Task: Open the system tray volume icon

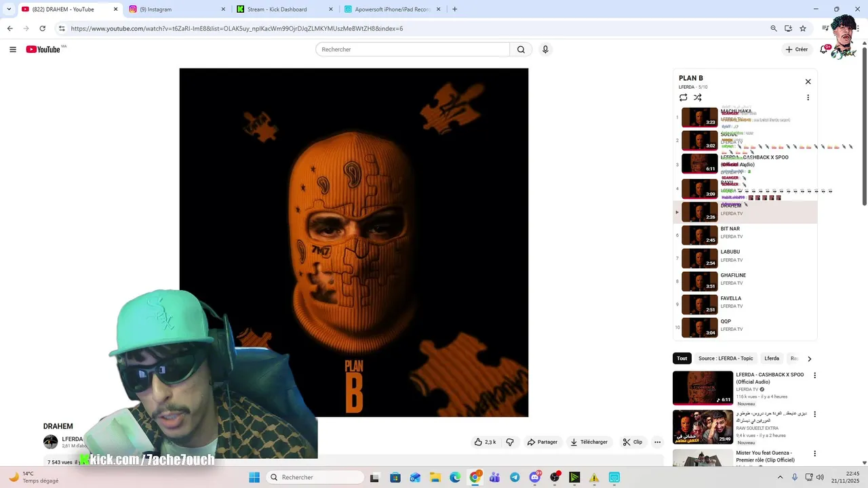Action: pyautogui.click(x=820, y=477)
